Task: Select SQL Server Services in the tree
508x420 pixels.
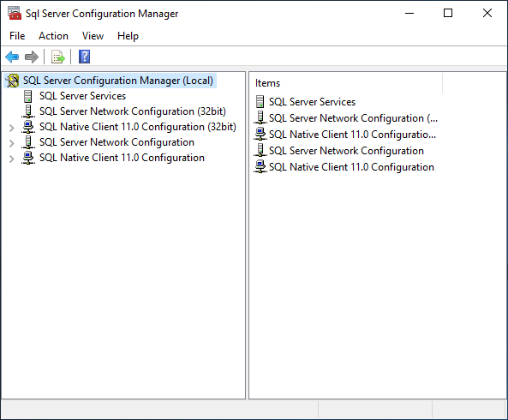Action: (x=82, y=96)
